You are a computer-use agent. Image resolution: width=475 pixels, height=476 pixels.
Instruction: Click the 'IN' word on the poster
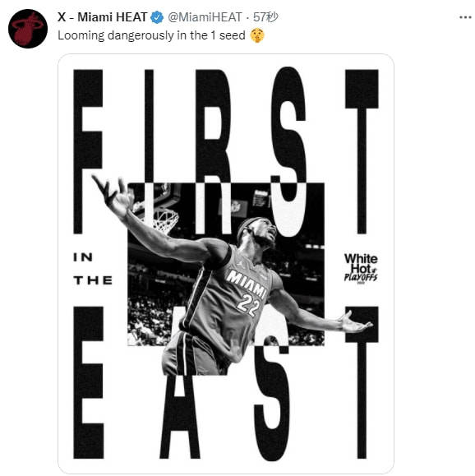click(83, 257)
